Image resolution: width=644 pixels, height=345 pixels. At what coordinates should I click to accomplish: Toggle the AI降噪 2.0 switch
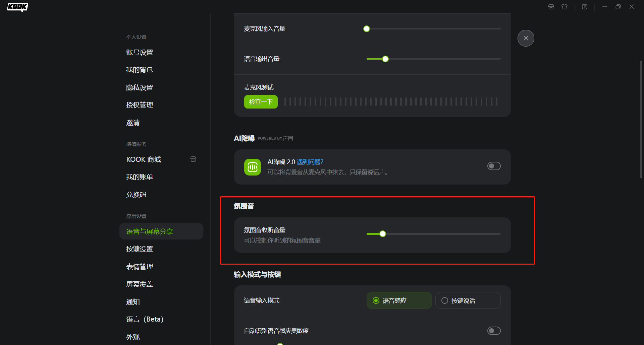(x=494, y=166)
